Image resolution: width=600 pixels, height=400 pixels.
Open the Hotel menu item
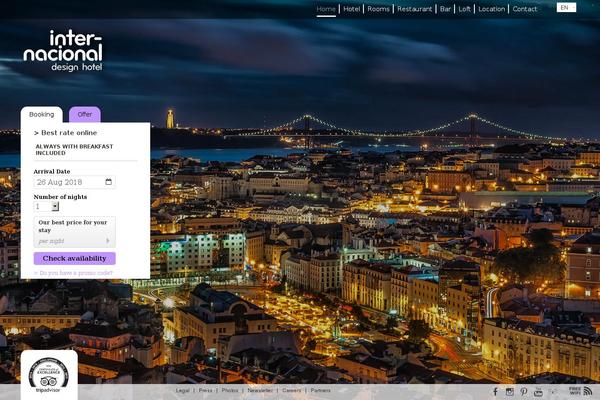[352, 9]
